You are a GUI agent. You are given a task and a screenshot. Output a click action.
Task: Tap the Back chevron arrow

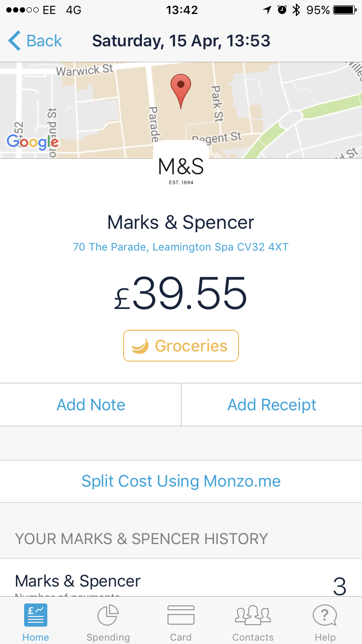point(14,41)
